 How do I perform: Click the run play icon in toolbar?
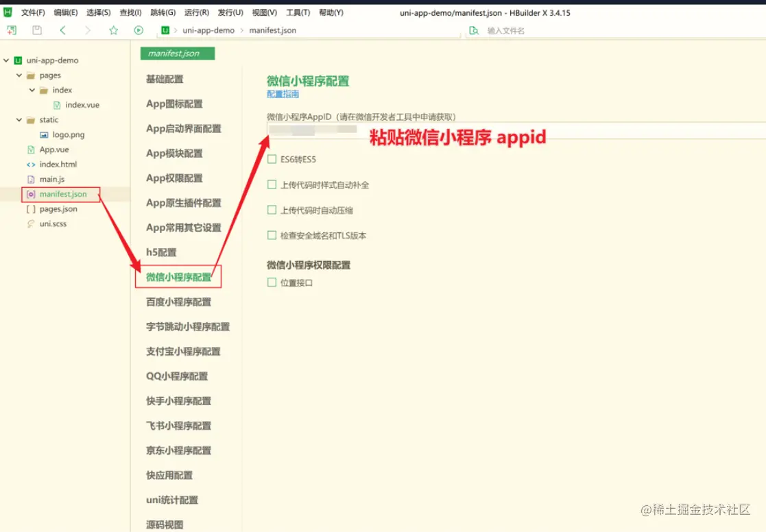(x=139, y=30)
